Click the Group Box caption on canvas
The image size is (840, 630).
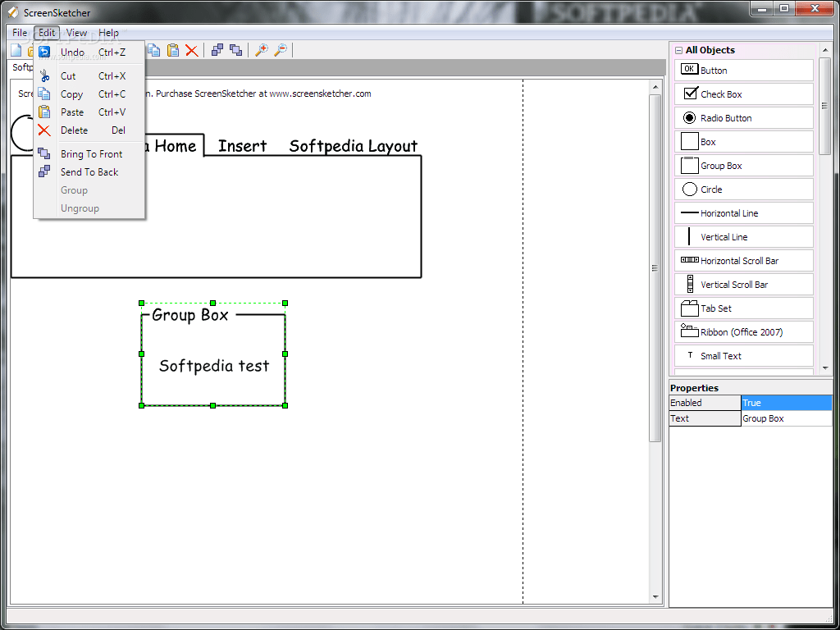click(190, 314)
